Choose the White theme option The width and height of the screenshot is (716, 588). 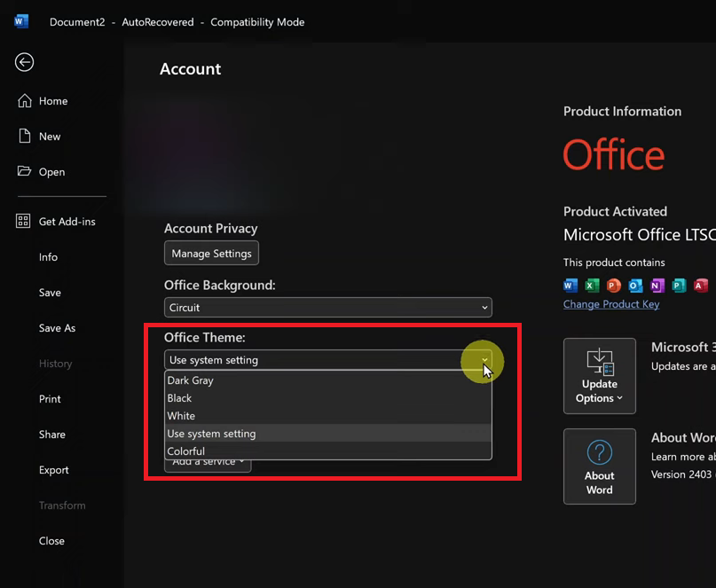pyautogui.click(x=328, y=416)
